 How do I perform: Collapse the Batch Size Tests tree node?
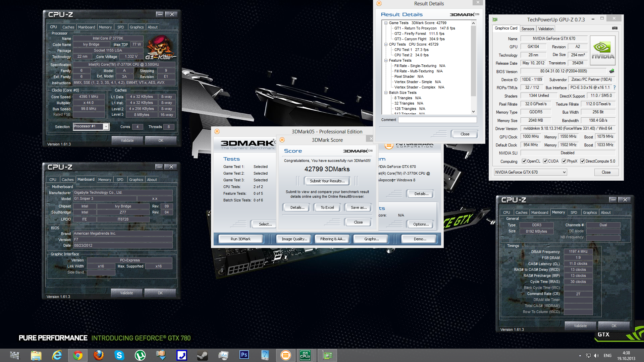pyautogui.click(x=386, y=93)
